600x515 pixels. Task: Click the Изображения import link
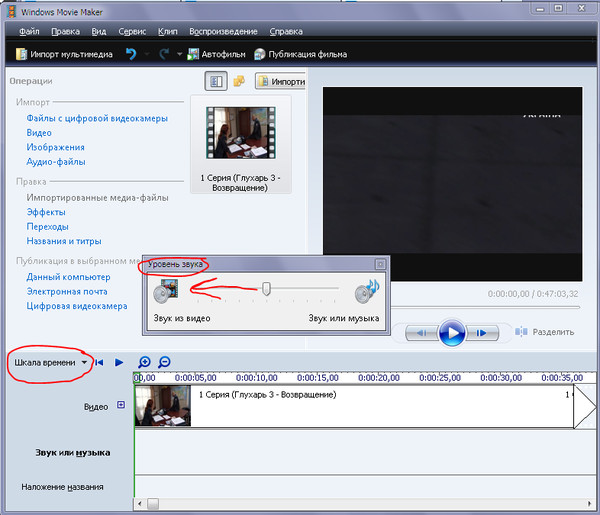click(55, 147)
